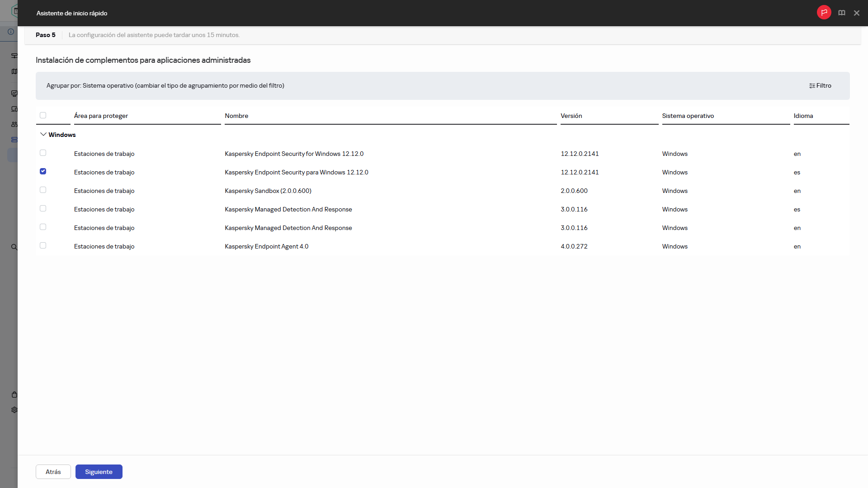Collapse the Windows group chevron
This screenshot has height=488, width=868.
(43, 135)
